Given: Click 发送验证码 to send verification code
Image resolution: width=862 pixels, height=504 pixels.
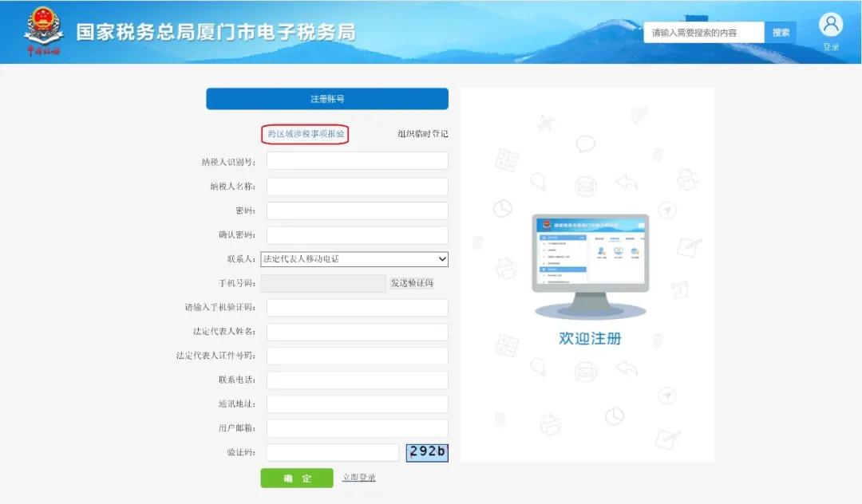Looking at the screenshot, I should pyautogui.click(x=412, y=283).
